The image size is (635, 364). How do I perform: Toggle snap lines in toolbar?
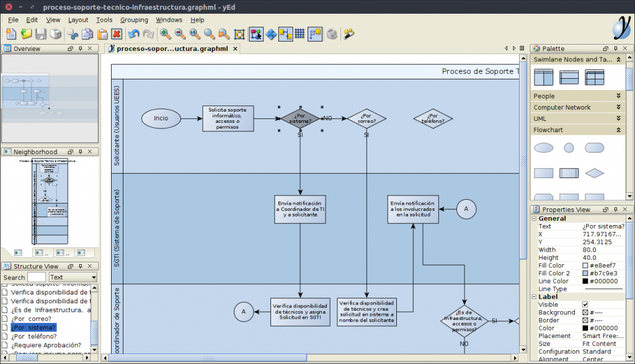coord(285,35)
